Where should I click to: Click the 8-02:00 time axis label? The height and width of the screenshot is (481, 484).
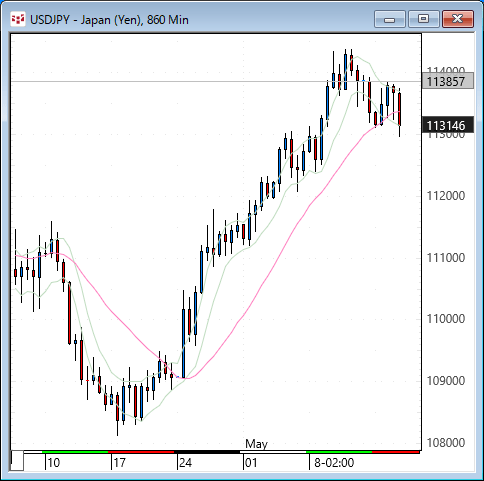click(x=334, y=463)
